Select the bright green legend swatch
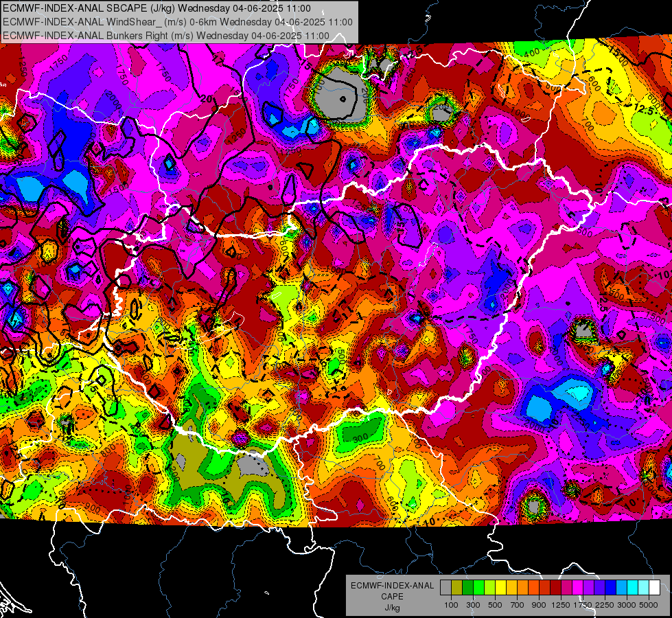The height and width of the screenshot is (618, 672). pos(478,587)
